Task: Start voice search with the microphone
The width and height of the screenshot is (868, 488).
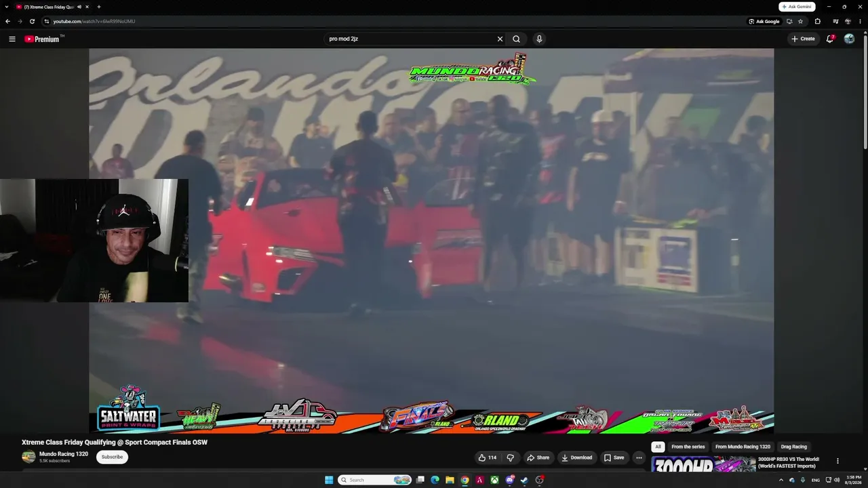Action: (x=539, y=39)
